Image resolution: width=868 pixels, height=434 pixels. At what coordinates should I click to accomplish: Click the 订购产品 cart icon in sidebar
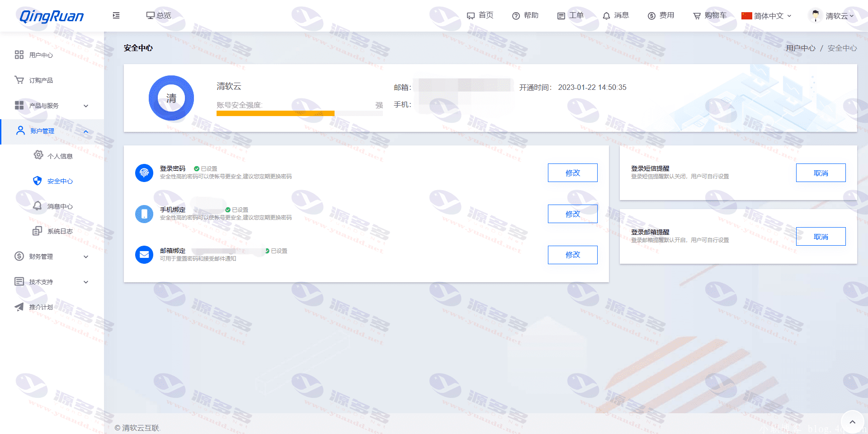click(19, 80)
